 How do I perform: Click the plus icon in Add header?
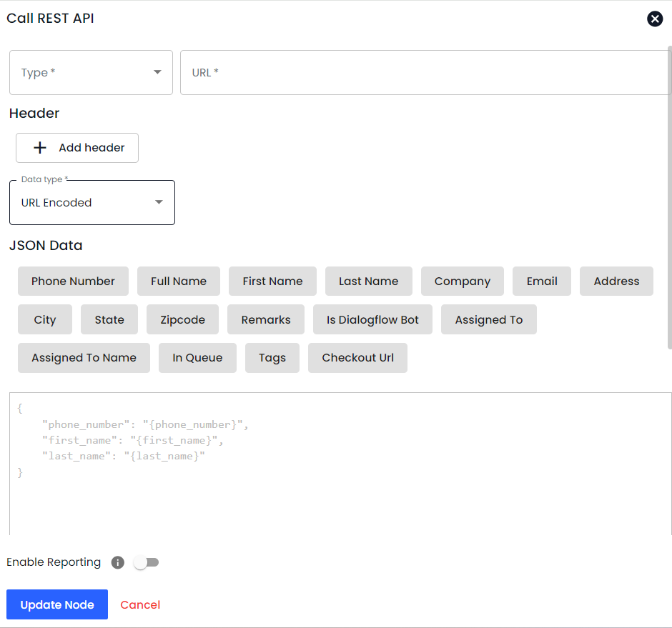point(40,148)
